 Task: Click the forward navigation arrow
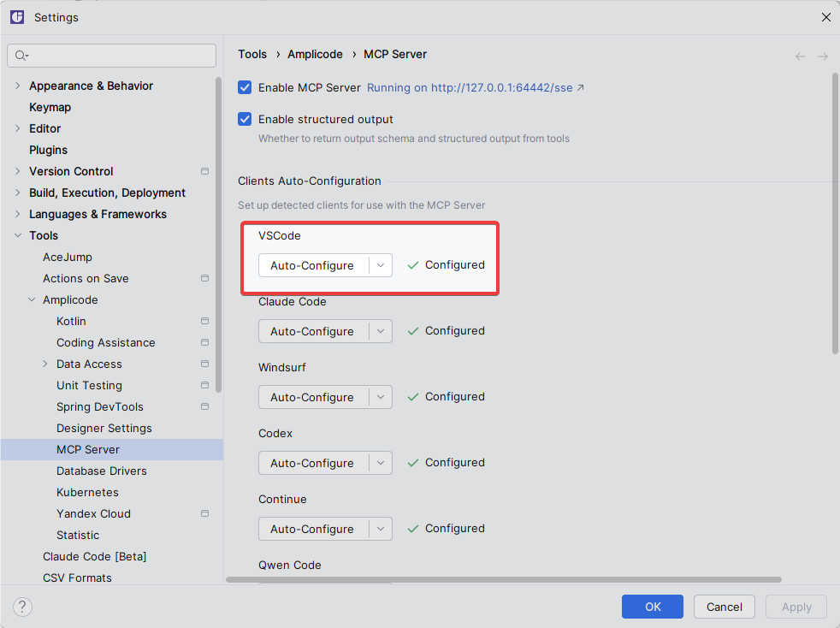pyautogui.click(x=823, y=56)
